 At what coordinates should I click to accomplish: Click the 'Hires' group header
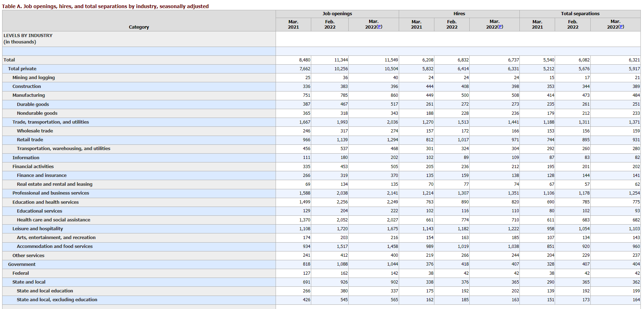click(459, 14)
